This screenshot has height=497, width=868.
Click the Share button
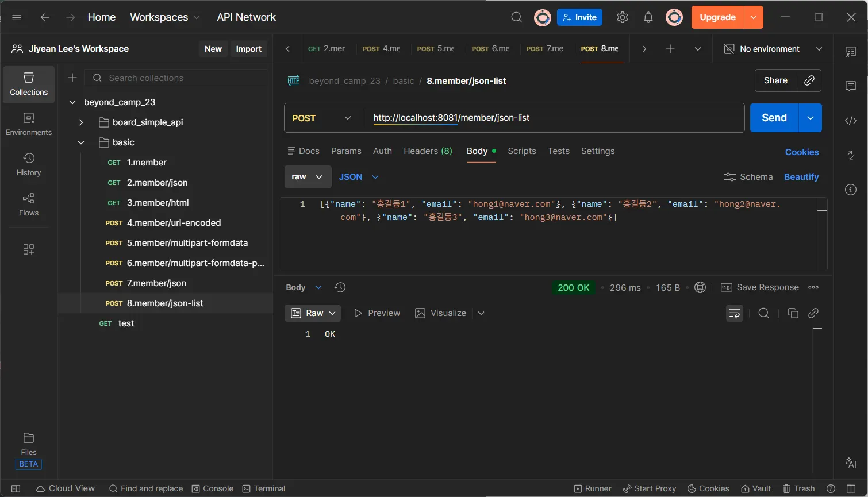coord(775,80)
